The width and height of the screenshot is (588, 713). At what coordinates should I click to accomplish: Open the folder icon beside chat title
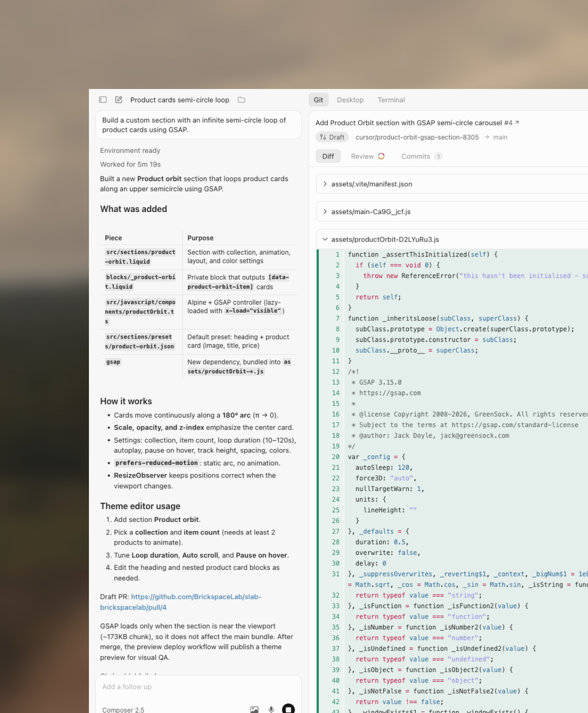click(x=242, y=100)
